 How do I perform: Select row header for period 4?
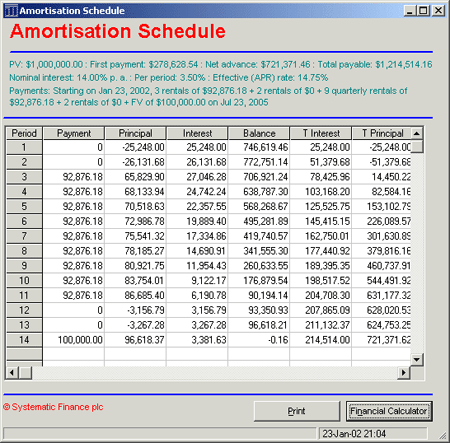24,192
